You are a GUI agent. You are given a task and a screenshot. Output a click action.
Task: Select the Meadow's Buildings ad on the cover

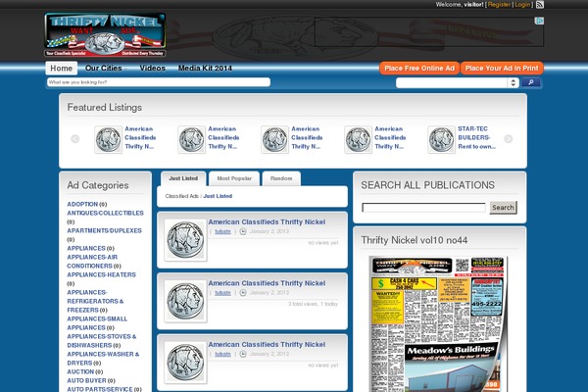(x=452, y=367)
